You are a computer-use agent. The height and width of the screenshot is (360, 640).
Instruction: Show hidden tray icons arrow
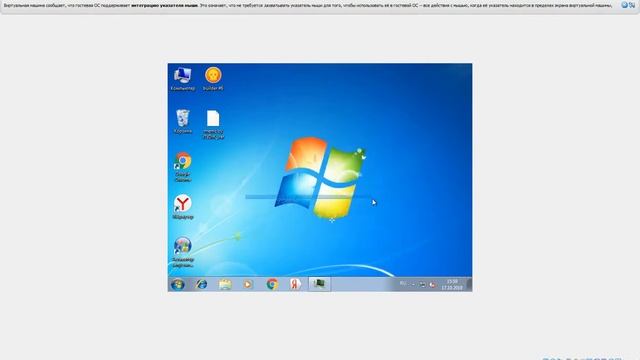click(413, 284)
